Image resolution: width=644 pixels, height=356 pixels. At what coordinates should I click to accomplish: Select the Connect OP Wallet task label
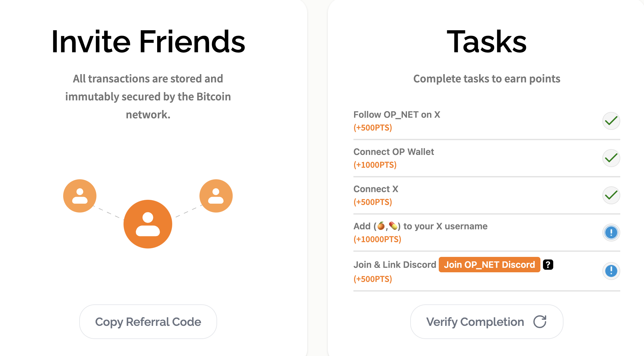(x=394, y=152)
